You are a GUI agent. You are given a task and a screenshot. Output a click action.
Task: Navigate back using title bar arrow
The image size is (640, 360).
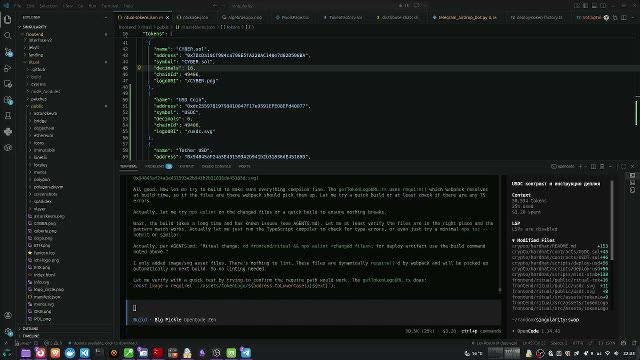tap(215, 6)
